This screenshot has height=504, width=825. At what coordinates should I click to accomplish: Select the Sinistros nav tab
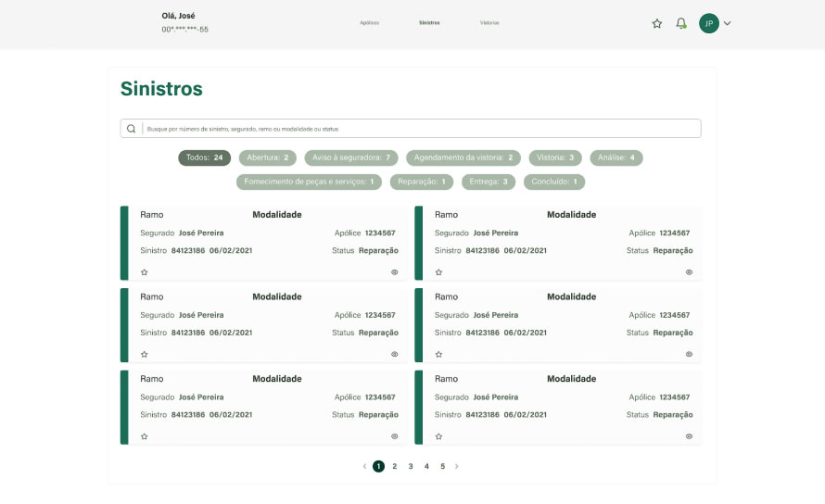click(429, 22)
